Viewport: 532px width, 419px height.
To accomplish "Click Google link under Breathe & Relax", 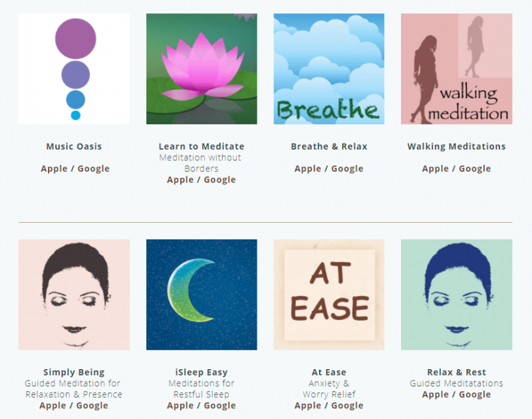I will [x=347, y=169].
